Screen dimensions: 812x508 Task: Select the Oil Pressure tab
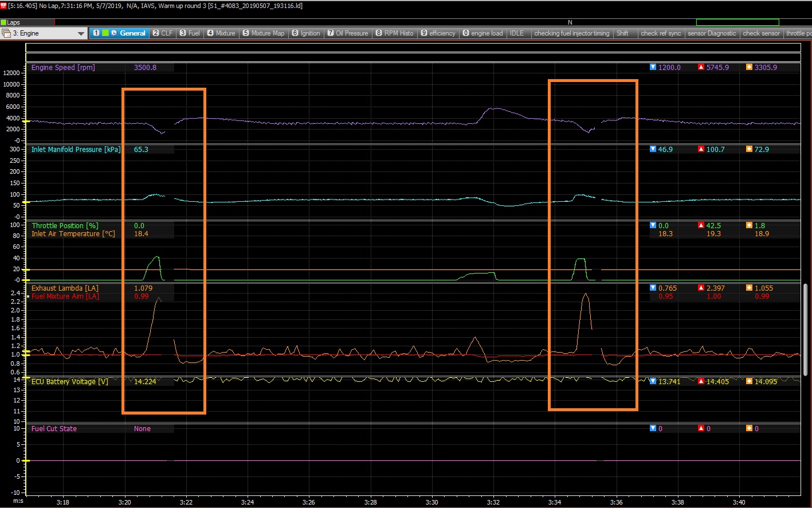(348, 33)
